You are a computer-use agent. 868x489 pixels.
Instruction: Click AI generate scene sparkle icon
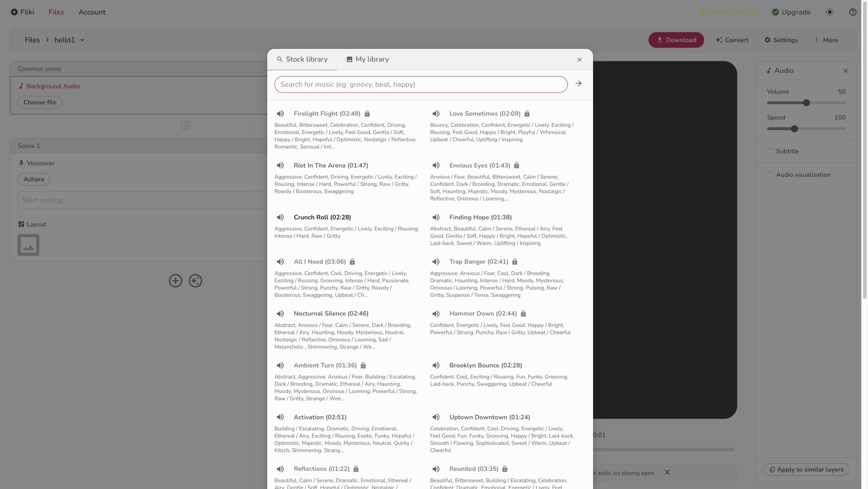tap(195, 281)
